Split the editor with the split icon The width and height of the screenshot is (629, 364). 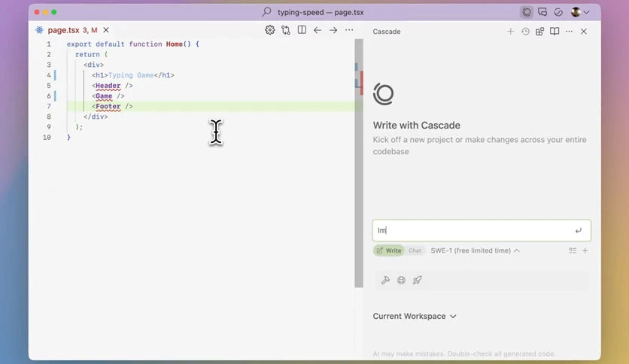302,30
